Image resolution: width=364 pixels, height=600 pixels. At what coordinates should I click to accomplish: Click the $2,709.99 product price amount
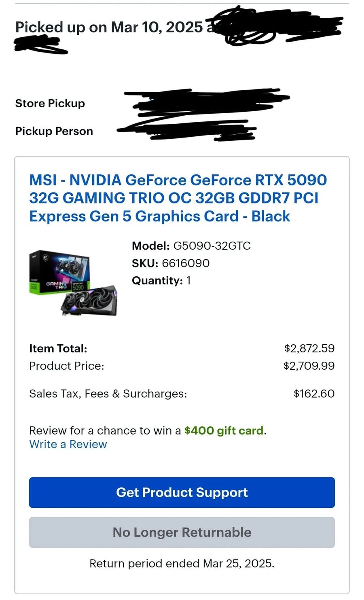point(309,366)
